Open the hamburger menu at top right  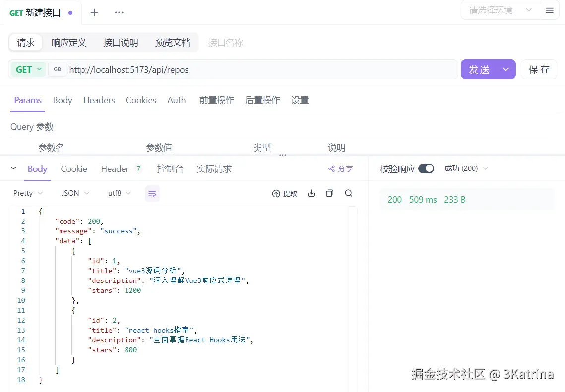[x=549, y=10]
